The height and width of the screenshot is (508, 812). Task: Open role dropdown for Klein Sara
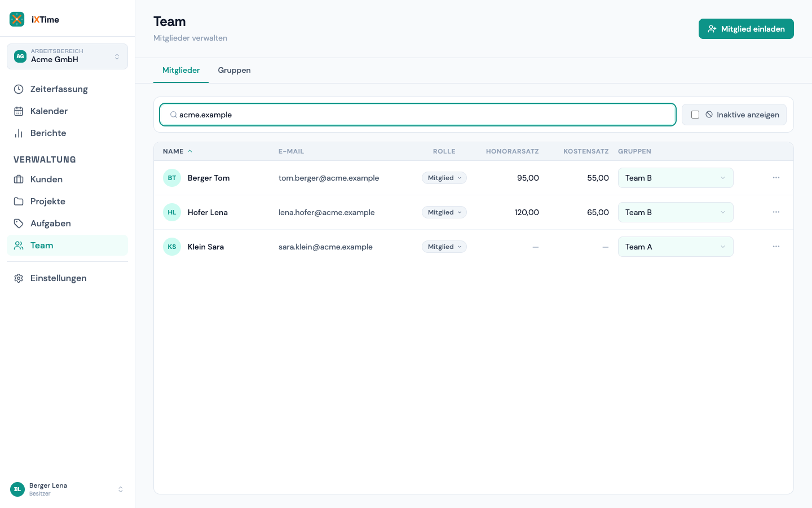(x=444, y=247)
